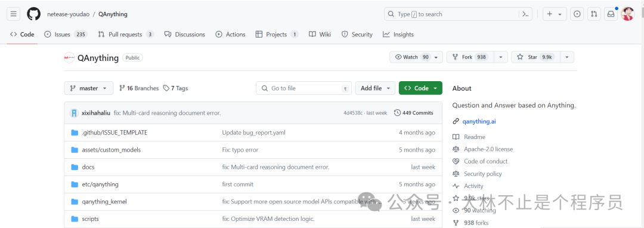The width and height of the screenshot is (644, 228).
Task: Open the green Code dropdown button
Action: (x=420, y=88)
